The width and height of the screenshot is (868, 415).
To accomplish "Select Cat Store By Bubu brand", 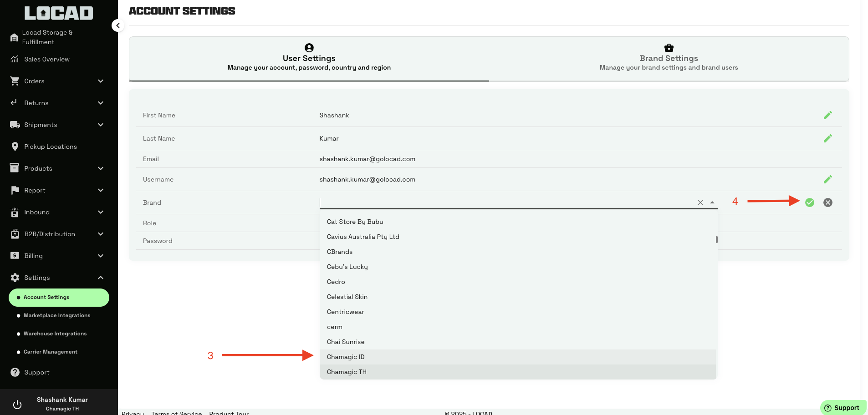I will click(x=518, y=222).
